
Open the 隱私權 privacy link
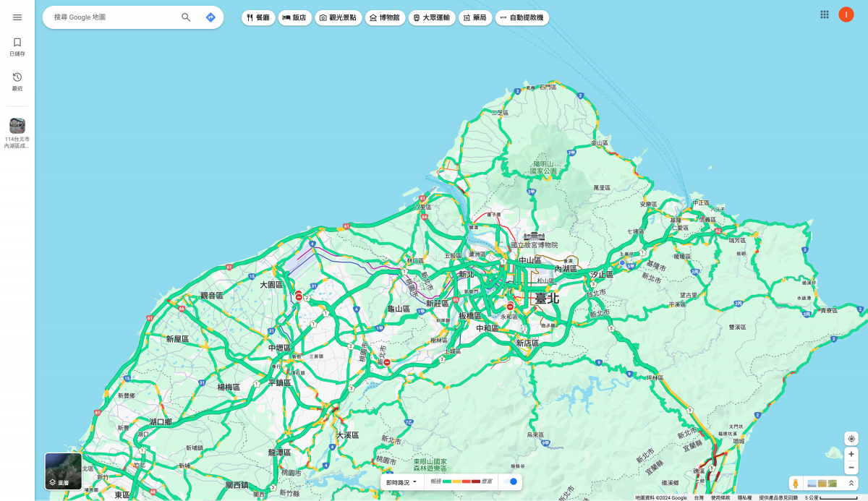pos(744,497)
